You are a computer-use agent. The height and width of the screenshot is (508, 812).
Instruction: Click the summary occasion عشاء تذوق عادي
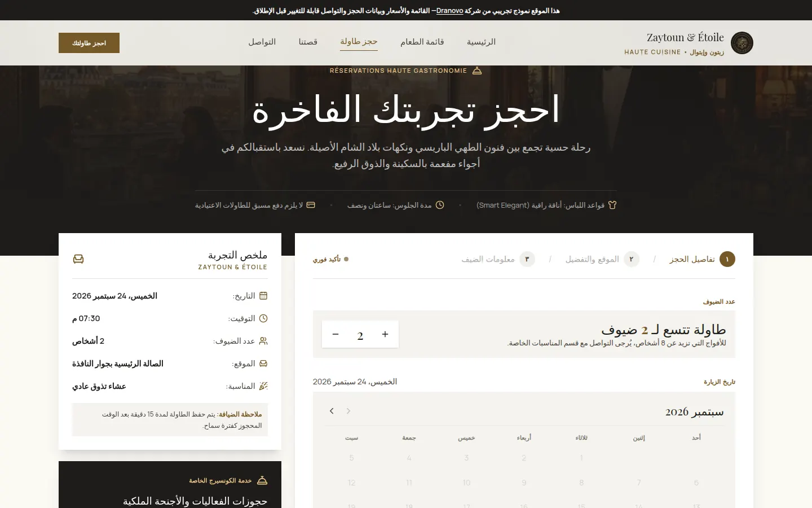(x=99, y=386)
